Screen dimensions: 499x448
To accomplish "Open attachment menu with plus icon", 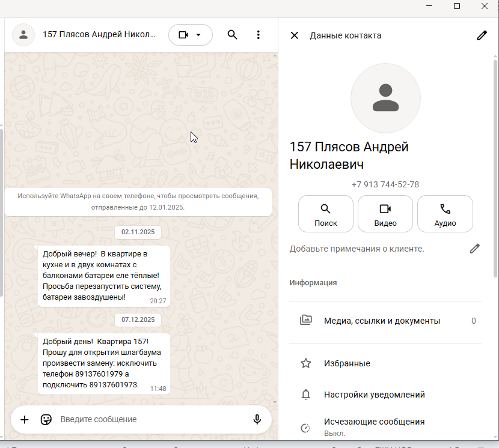I will click(x=25, y=420).
